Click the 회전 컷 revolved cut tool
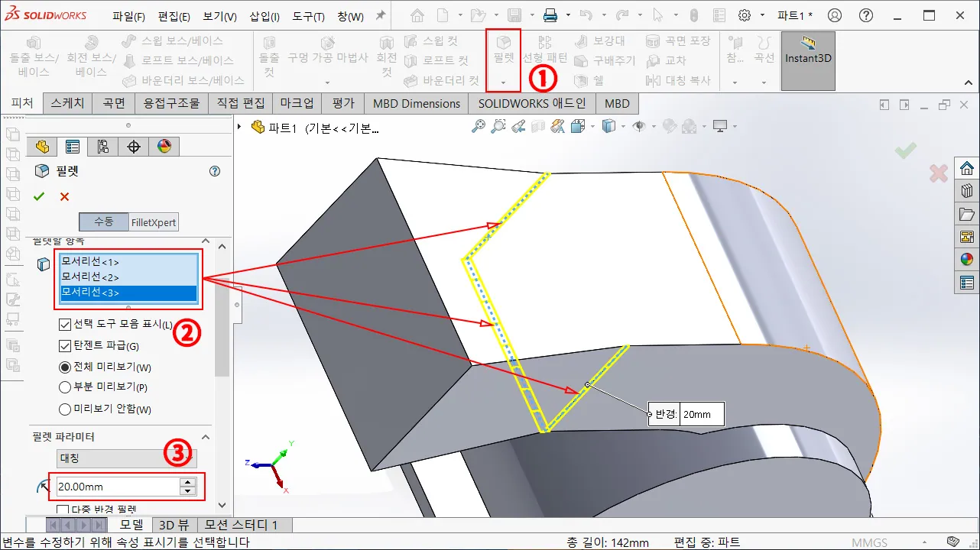This screenshot has width=980, height=550. [x=387, y=57]
